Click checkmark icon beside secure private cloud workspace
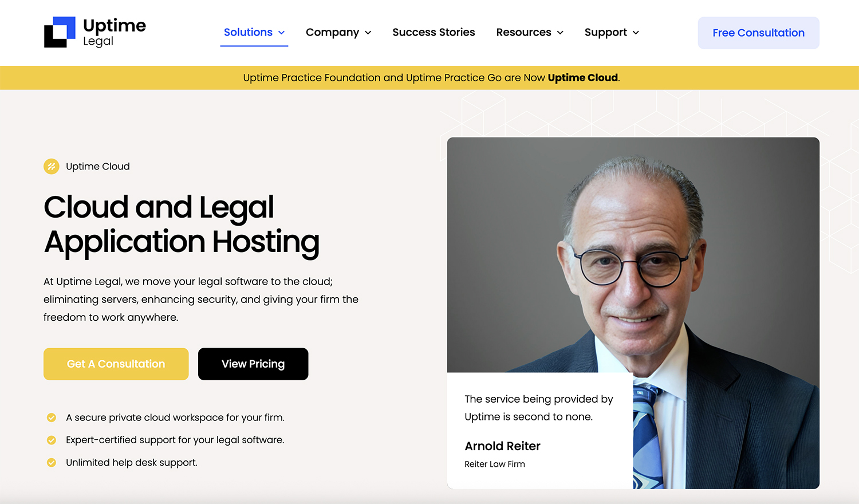Image resolution: width=859 pixels, height=504 pixels. (52, 418)
